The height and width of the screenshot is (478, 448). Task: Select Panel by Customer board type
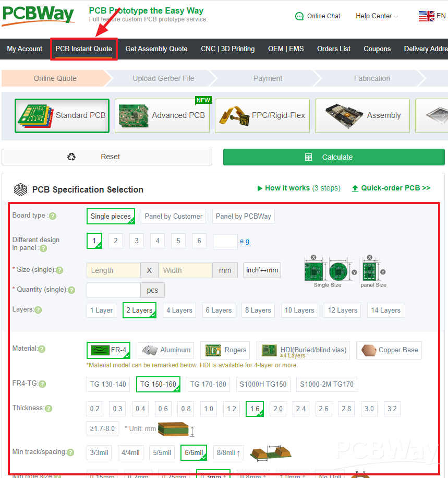[173, 216]
